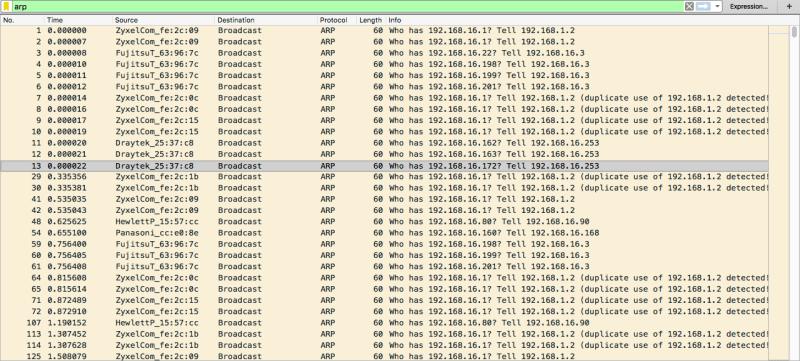The width and height of the screenshot is (800, 361).
Task: Select packet 54 from Panasoni_cc:e0:8e
Action: click(x=384, y=233)
